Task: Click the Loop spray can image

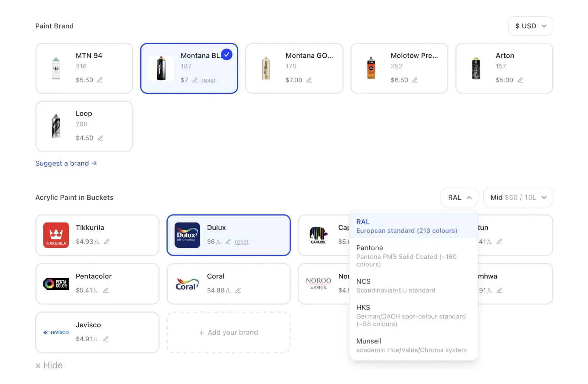Action: 56,126
